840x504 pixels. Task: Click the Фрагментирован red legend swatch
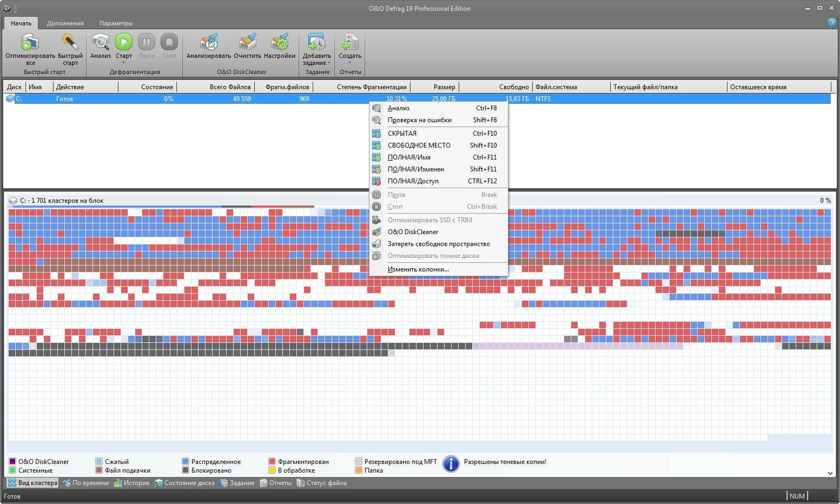point(272,462)
